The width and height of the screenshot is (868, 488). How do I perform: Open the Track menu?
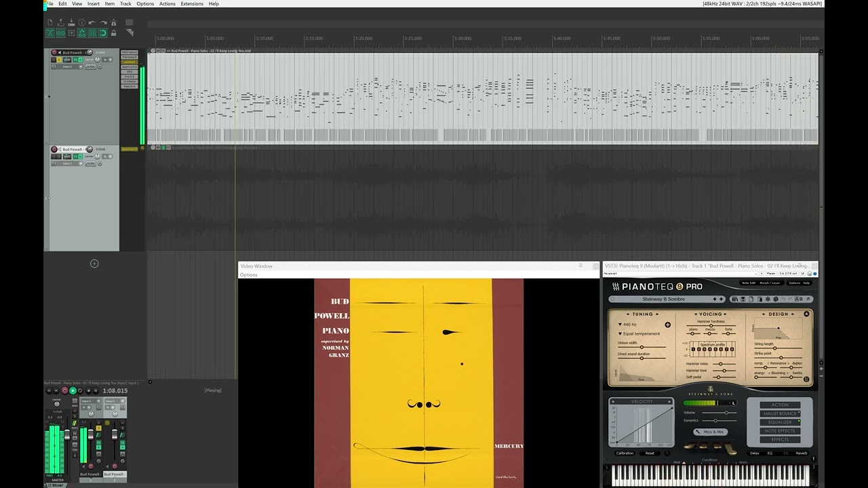pyautogui.click(x=125, y=3)
